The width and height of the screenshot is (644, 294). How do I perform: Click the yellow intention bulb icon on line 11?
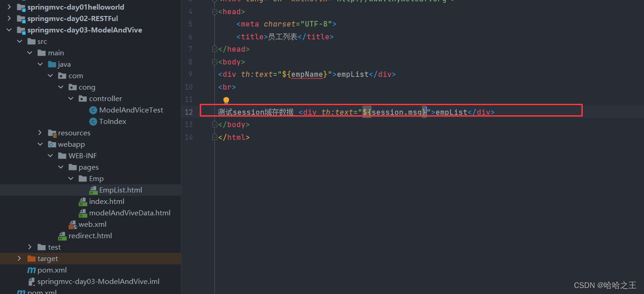click(226, 99)
